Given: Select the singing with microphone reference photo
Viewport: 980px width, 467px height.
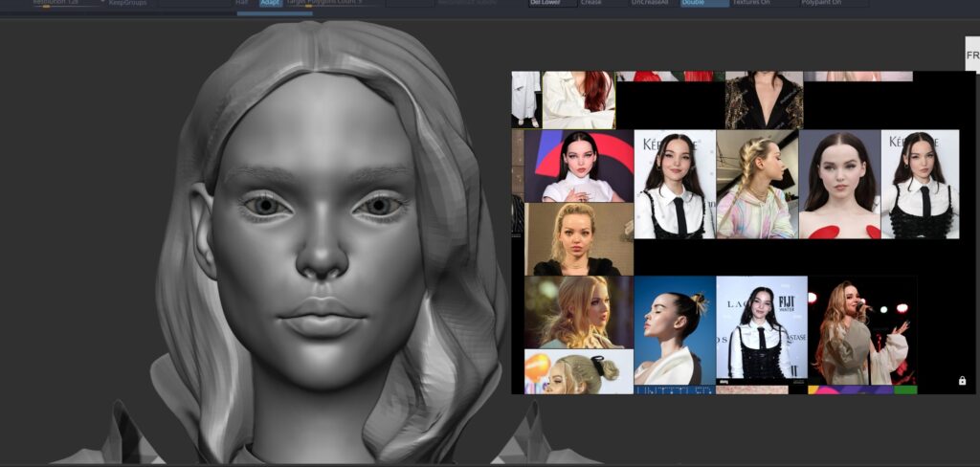Looking at the screenshot, I should pos(862,330).
